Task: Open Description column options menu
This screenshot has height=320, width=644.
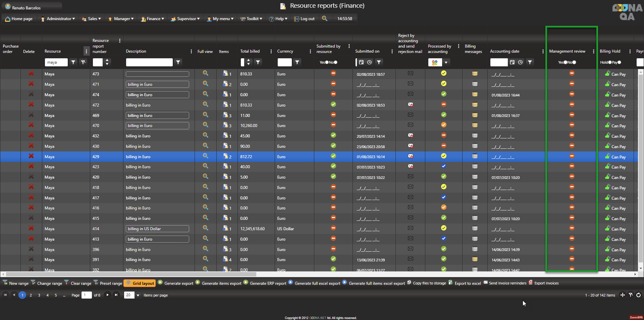Action: pos(191,51)
